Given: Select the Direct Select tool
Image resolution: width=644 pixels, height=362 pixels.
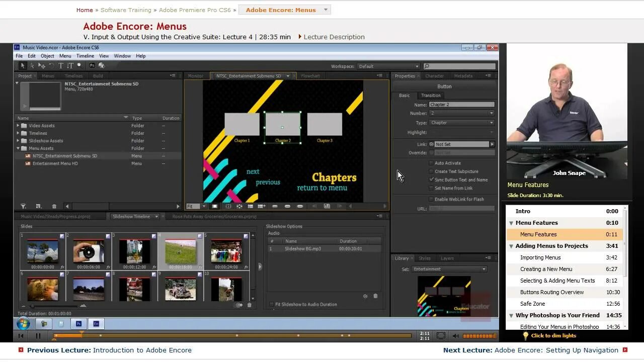Looking at the screenshot, I should coord(32,65).
